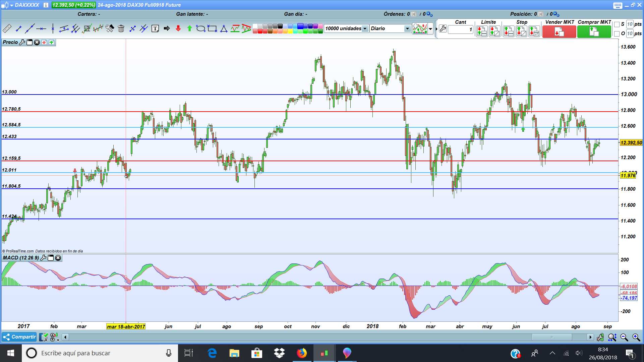Click the Vender MKT button
The width and height of the screenshot is (644, 362).
click(x=559, y=32)
